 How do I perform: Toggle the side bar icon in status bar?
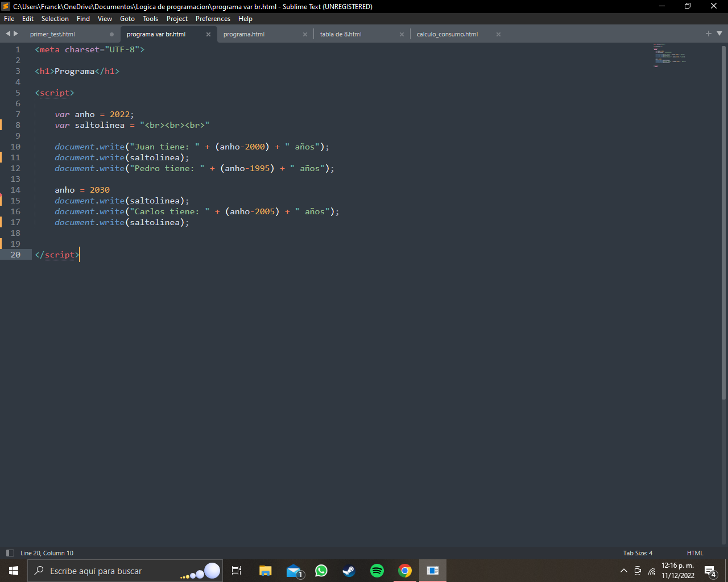click(x=10, y=553)
